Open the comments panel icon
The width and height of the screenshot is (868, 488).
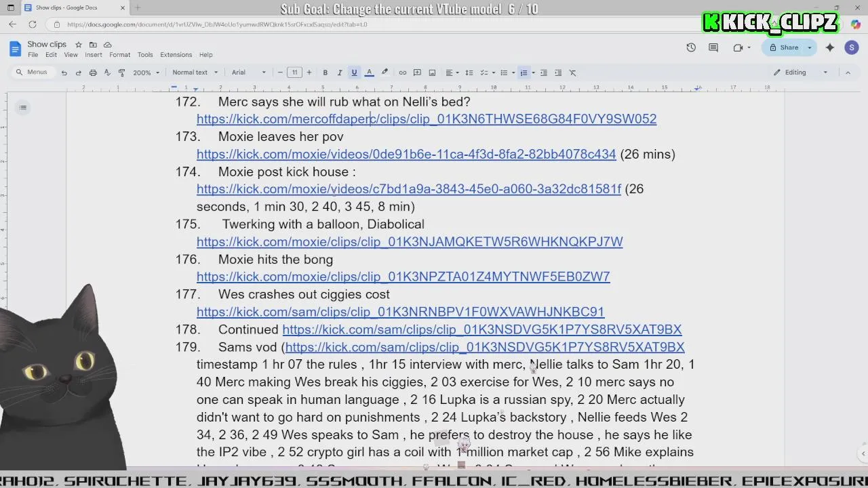(x=713, y=47)
